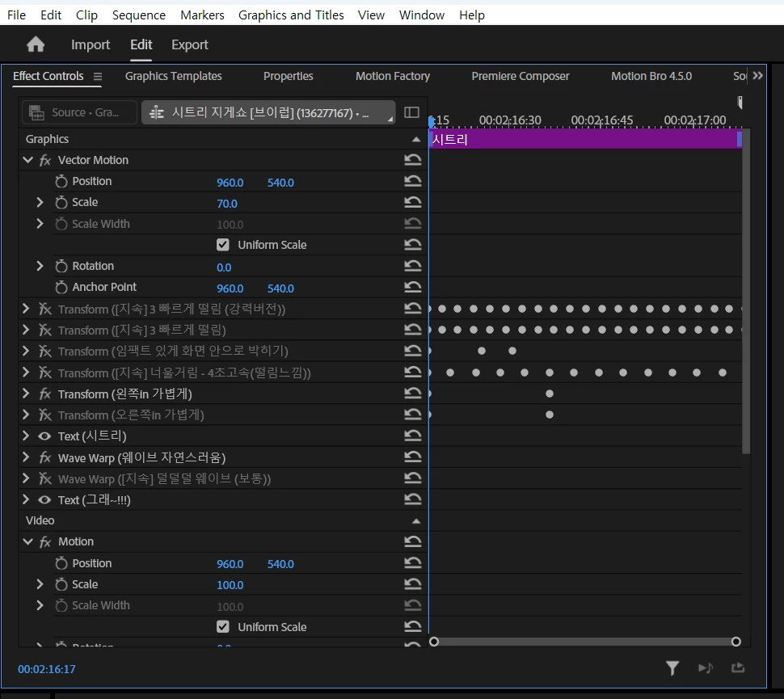
Task: Toggle animation stopwatch for Vector Motion Scale
Action: click(61, 202)
